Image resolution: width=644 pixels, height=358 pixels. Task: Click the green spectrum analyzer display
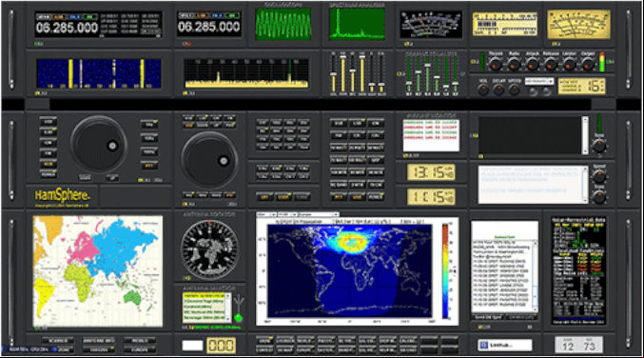point(357,24)
